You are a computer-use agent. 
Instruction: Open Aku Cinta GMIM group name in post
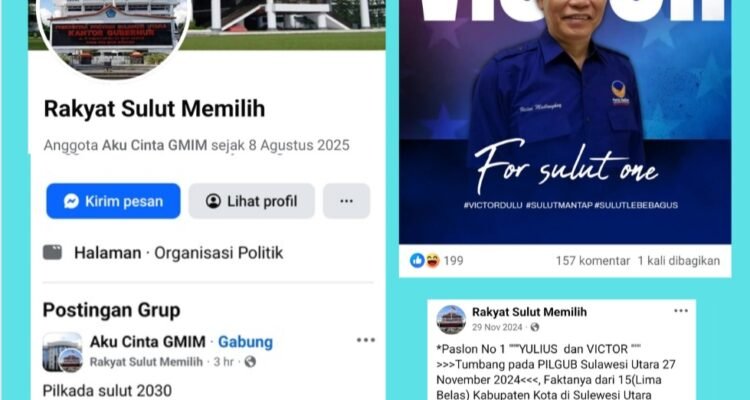click(x=148, y=342)
